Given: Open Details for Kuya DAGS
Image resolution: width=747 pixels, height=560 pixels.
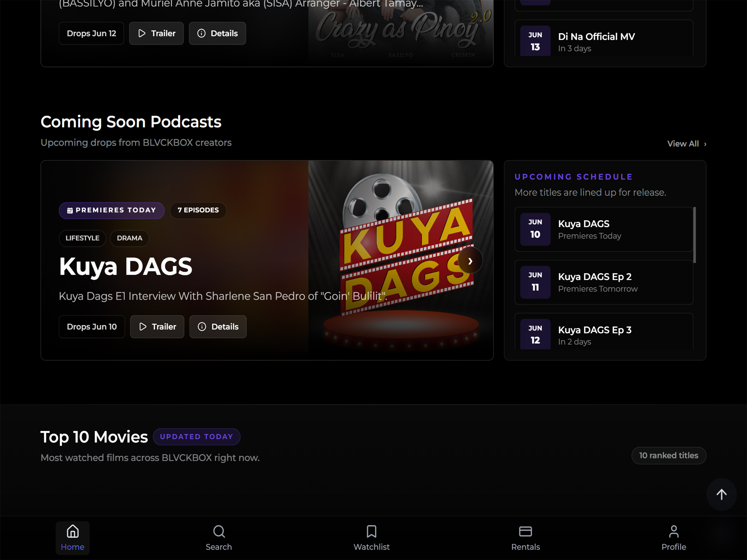Looking at the screenshot, I should 218,326.
